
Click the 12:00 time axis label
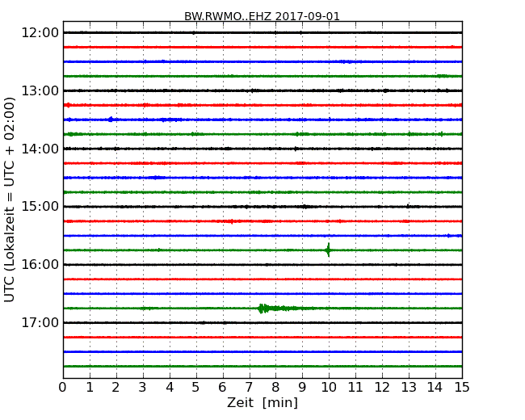[x=40, y=33]
